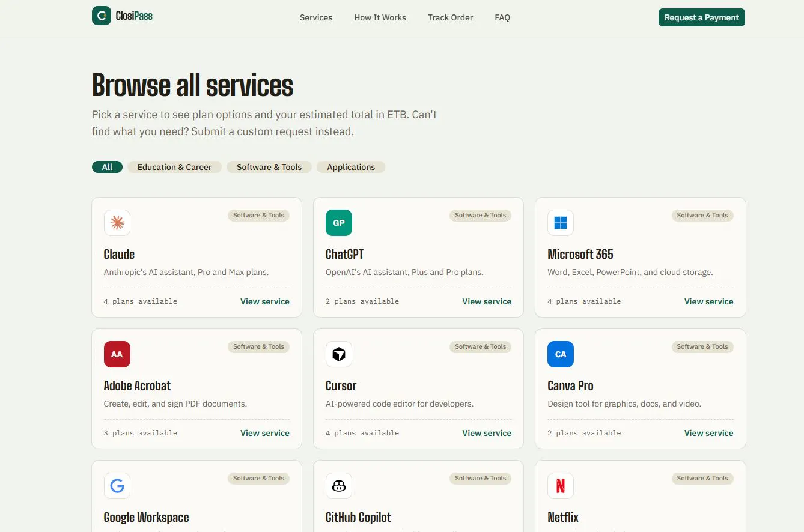
Task: Select the All filter pill
Action: (107, 167)
